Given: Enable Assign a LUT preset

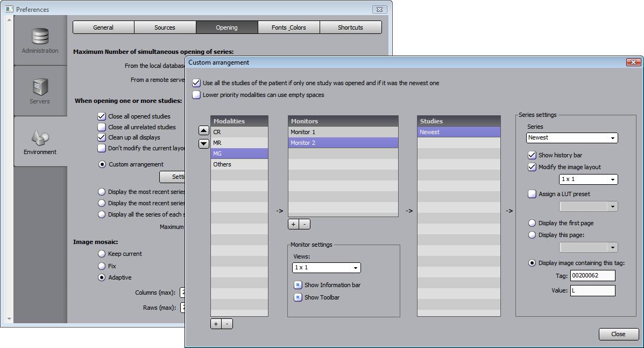Looking at the screenshot, I should [532, 194].
